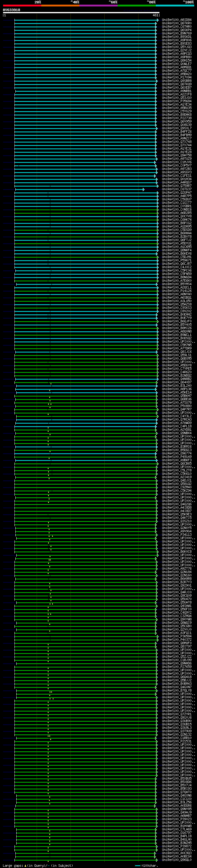The image size is (197, 868).
Task: Open UniRef100_Q9SBR8 hit
Action: [177, 81]
